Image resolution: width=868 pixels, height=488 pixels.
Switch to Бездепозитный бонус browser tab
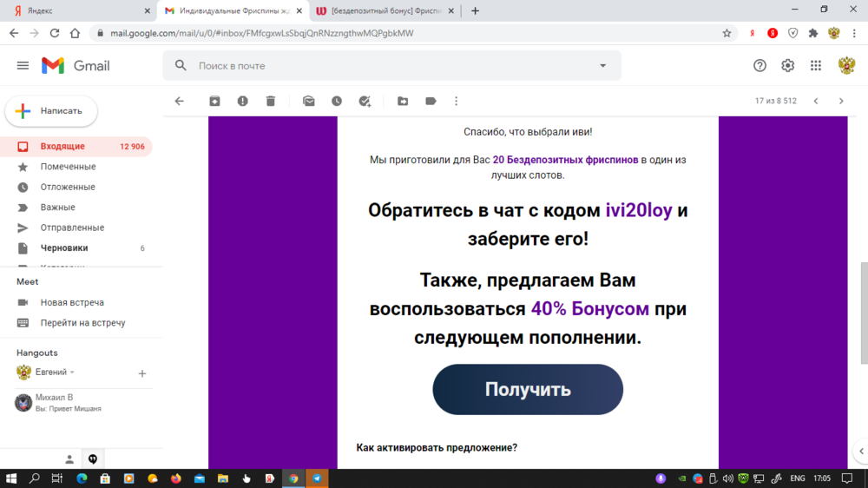pyautogui.click(x=385, y=10)
